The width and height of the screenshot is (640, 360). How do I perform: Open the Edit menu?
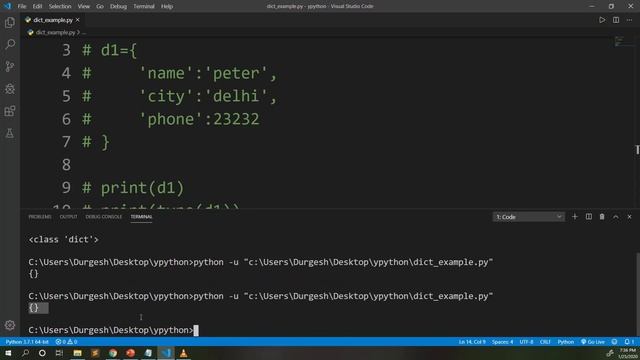coord(37,6)
